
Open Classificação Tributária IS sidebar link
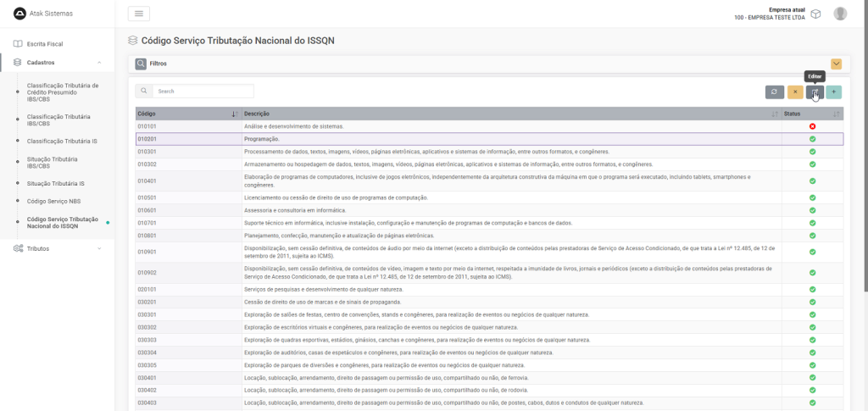[62, 141]
